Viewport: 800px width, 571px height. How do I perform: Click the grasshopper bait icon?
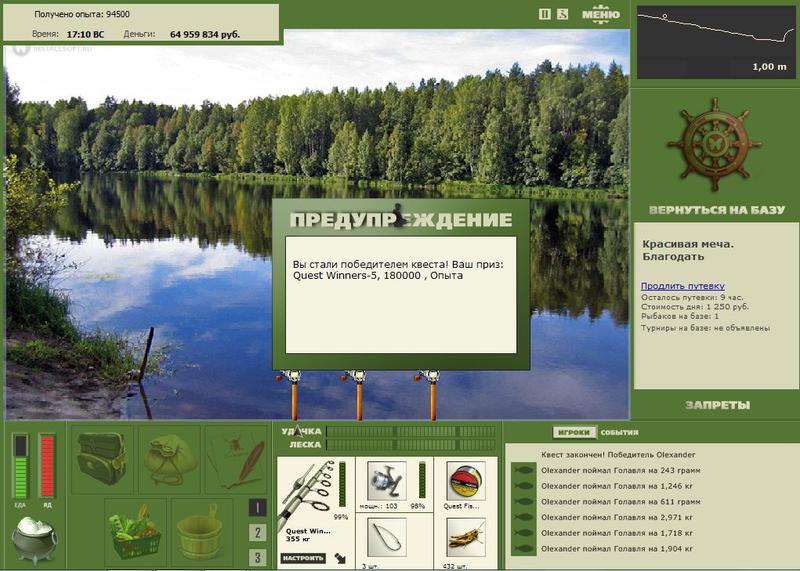tap(465, 537)
